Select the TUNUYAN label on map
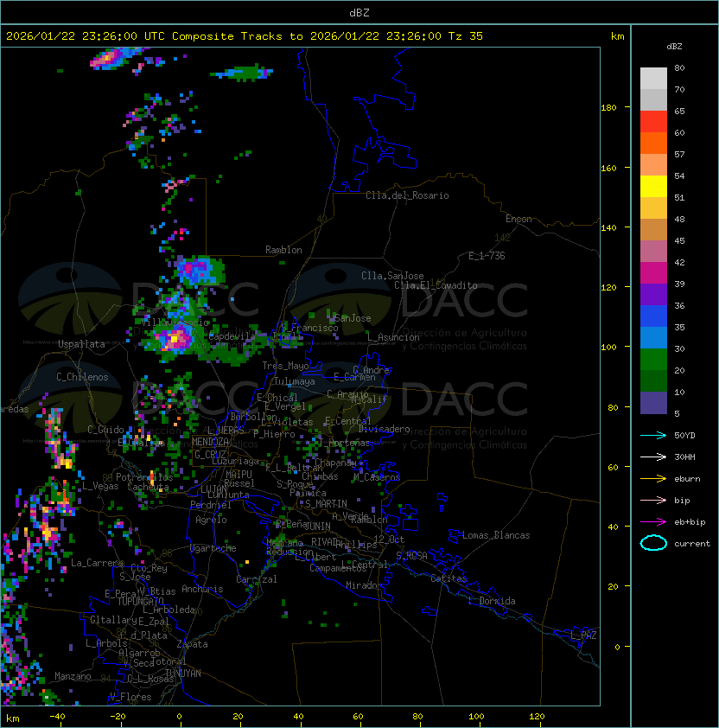This screenshot has width=719, height=728. [x=183, y=673]
